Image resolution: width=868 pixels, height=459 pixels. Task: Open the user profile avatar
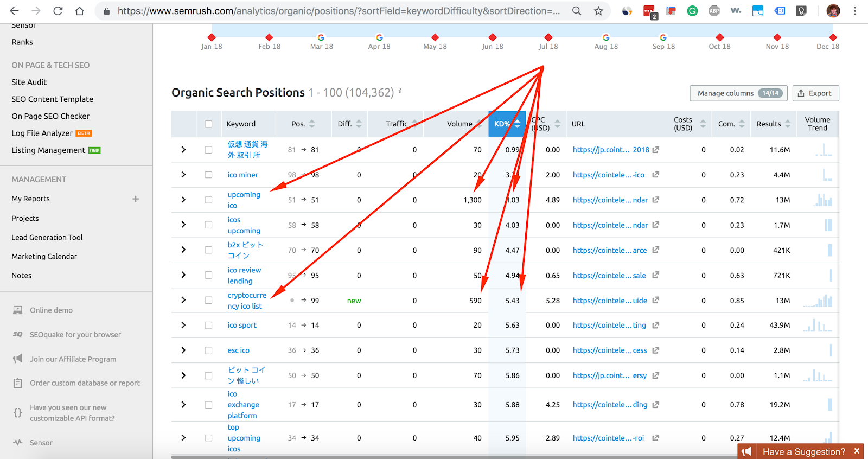tap(833, 11)
